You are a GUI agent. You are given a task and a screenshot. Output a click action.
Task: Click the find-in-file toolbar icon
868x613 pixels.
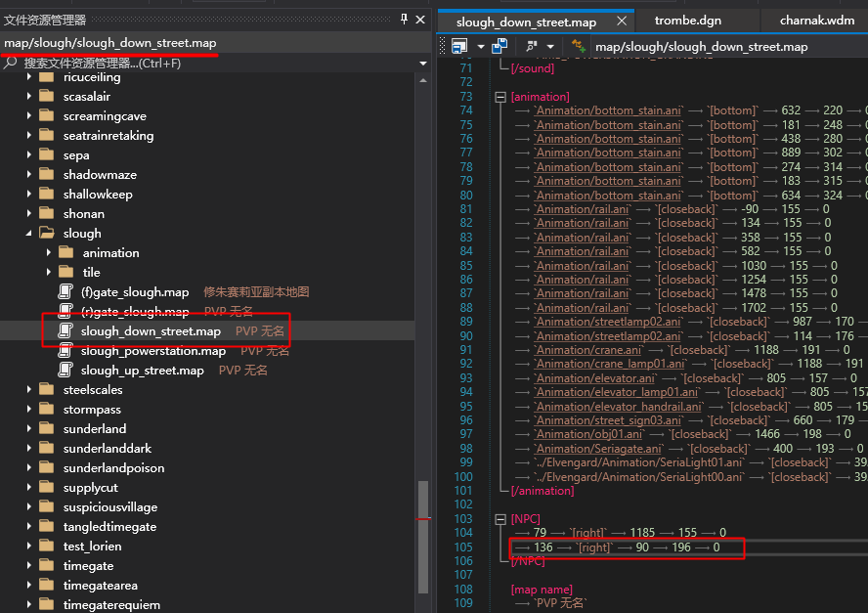532,46
